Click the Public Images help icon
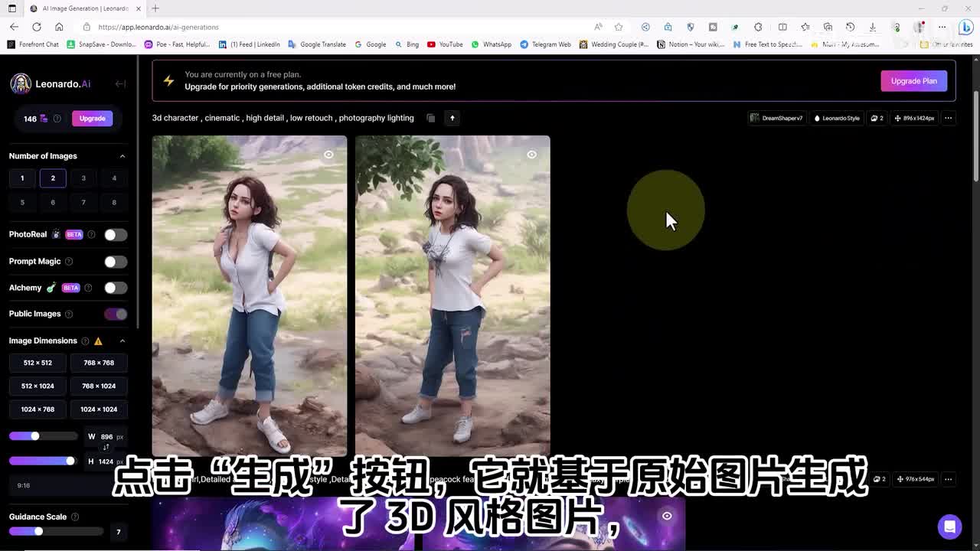The height and width of the screenshot is (551, 980). click(68, 314)
